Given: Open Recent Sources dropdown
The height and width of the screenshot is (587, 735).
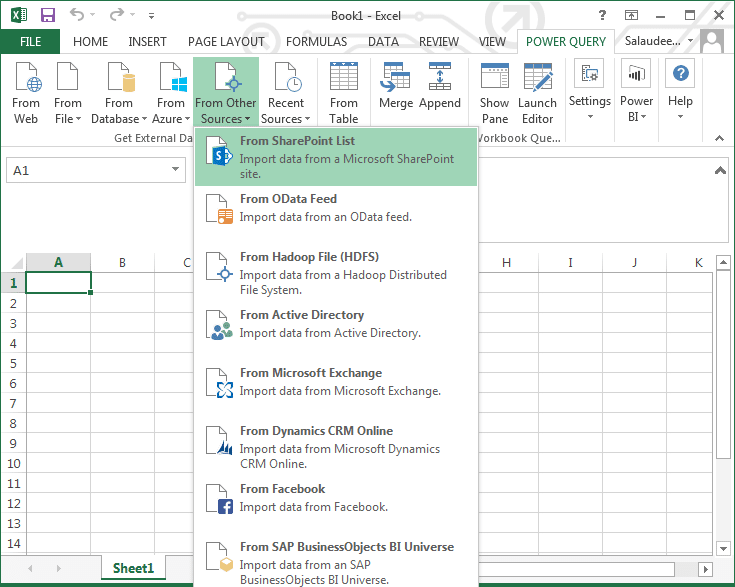Looking at the screenshot, I should (x=285, y=93).
